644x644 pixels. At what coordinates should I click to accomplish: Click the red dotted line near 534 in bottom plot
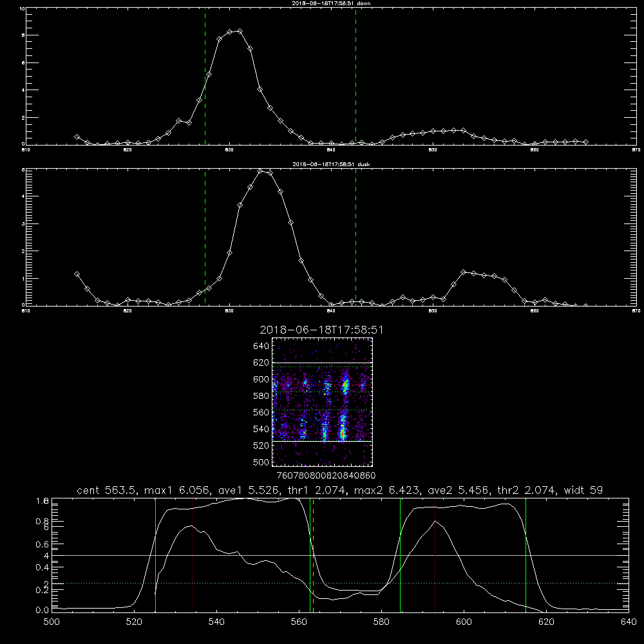pos(192,555)
